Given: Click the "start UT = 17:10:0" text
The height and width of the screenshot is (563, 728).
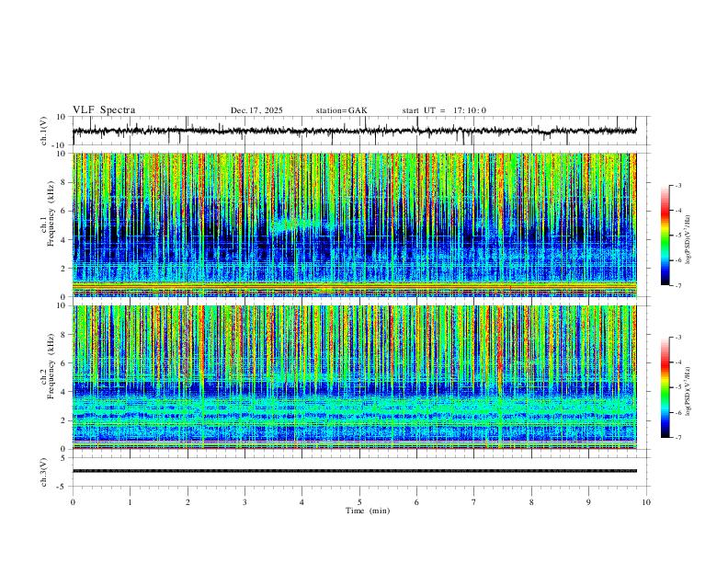Looking at the screenshot, I should point(444,110).
